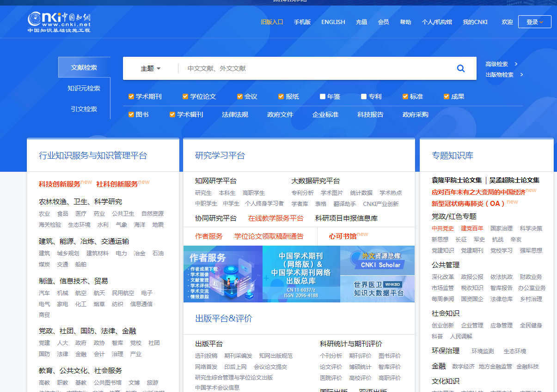Open 知网研学平台 link
The height and width of the screenshot is (392, 557).
coord(216,181)
